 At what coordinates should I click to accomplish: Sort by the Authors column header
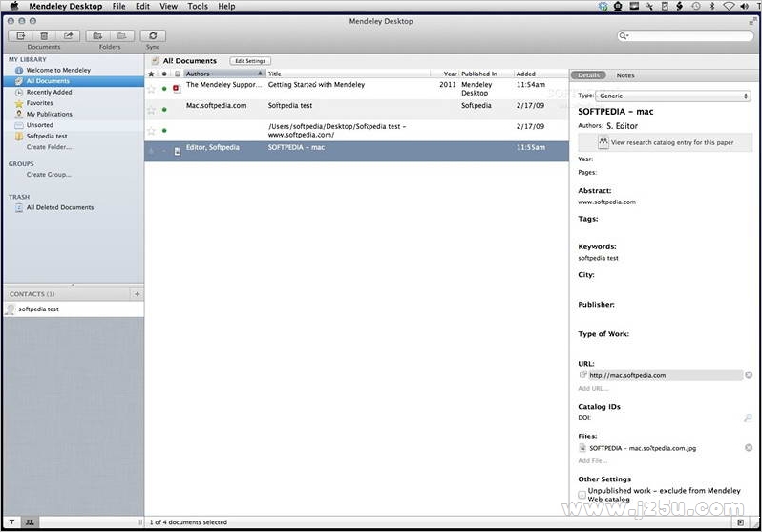pyautogui.click(x=224, y=74)
